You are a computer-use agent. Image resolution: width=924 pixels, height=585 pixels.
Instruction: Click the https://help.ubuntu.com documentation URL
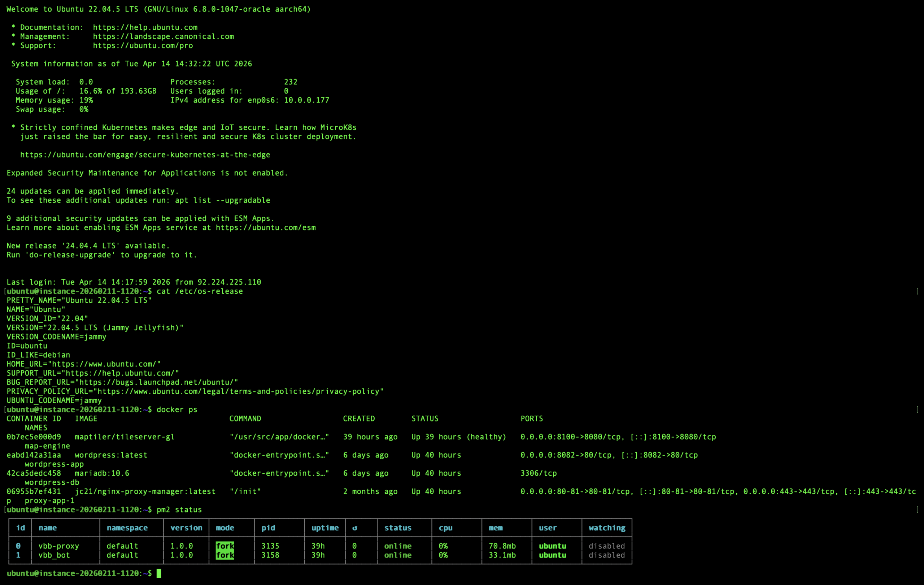pyautogui.click(x=145, y=27)
